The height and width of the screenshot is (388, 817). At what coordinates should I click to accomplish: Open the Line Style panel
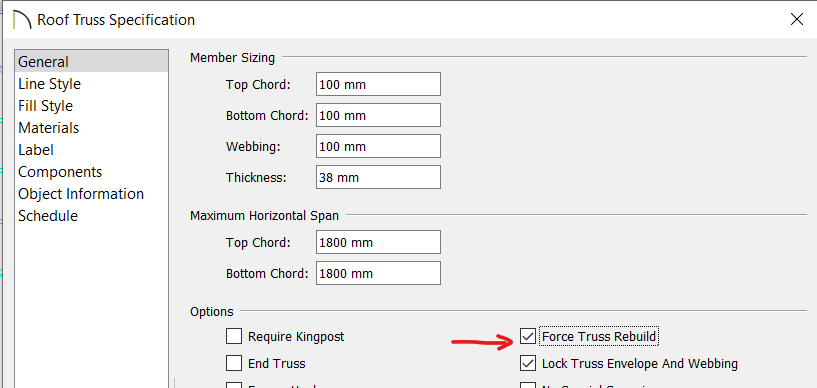[49, 84]
